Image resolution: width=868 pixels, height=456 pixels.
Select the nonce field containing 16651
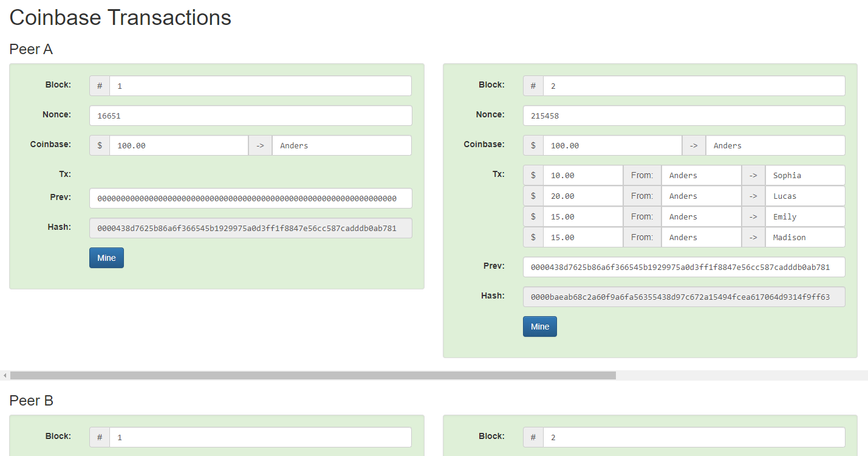pos(251,116)
